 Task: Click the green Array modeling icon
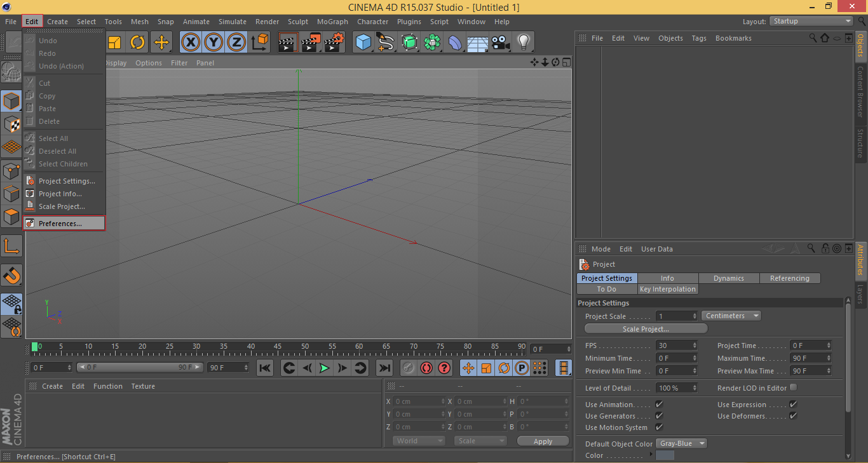point(432,43)
